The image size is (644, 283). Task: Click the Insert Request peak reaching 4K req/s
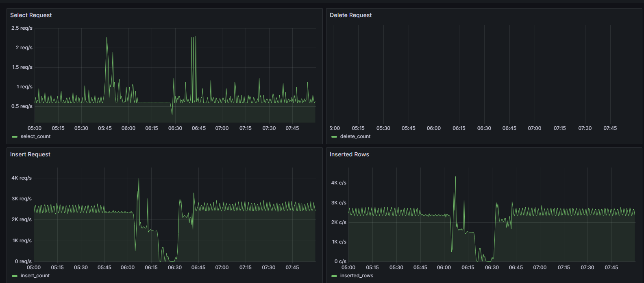point(139,179)
